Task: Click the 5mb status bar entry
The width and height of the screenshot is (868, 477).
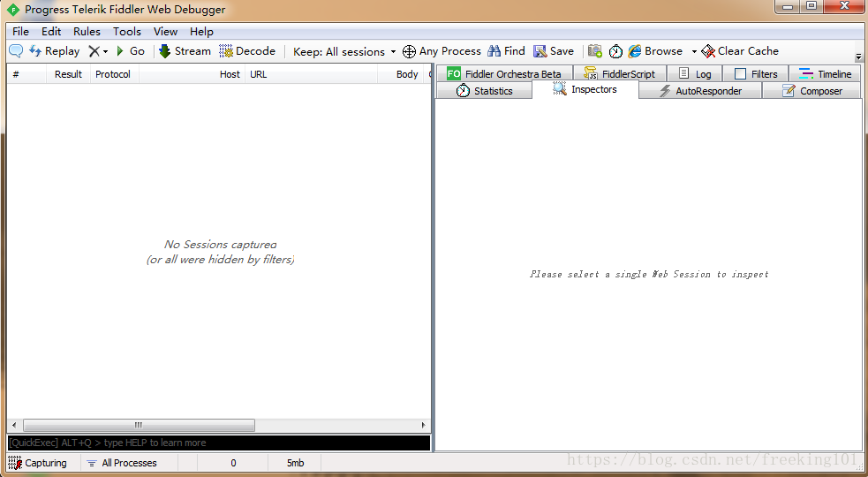Action: (295, 463)
